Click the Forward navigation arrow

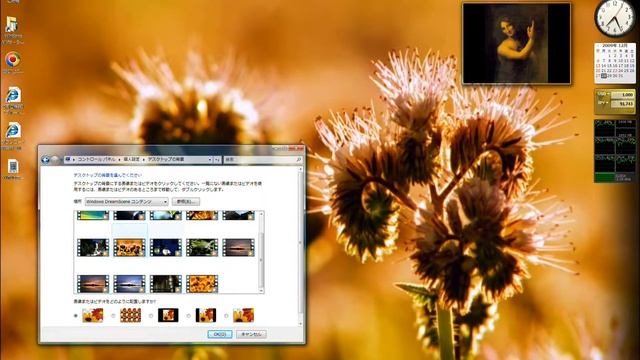click(x=55, y=160)
